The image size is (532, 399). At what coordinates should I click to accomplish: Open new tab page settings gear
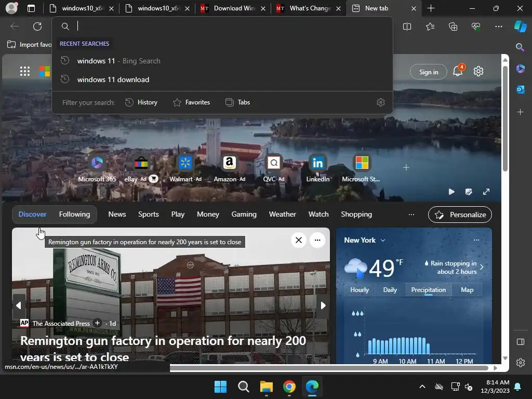(x=478, y=71)
